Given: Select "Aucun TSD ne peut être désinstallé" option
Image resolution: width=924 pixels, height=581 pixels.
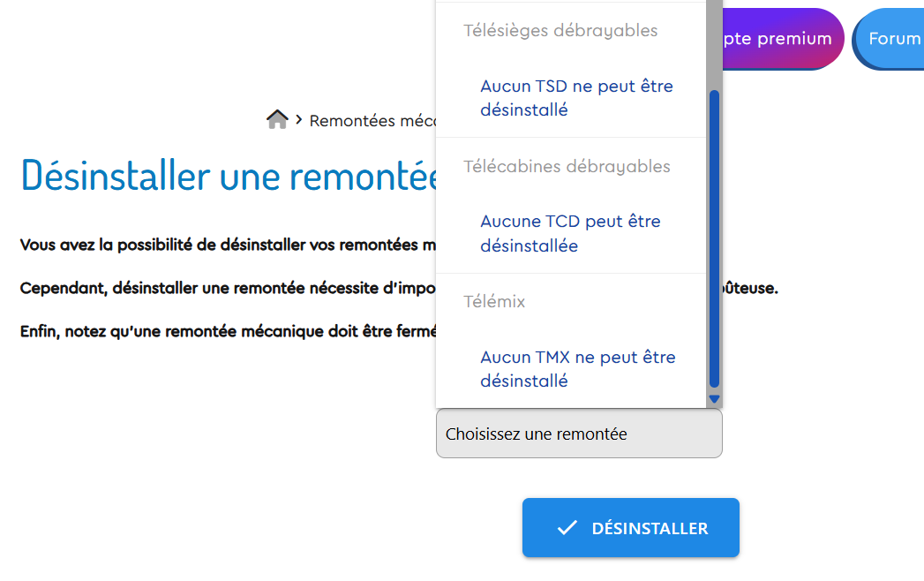Looking at the screenshot, I should coord(576,98).
